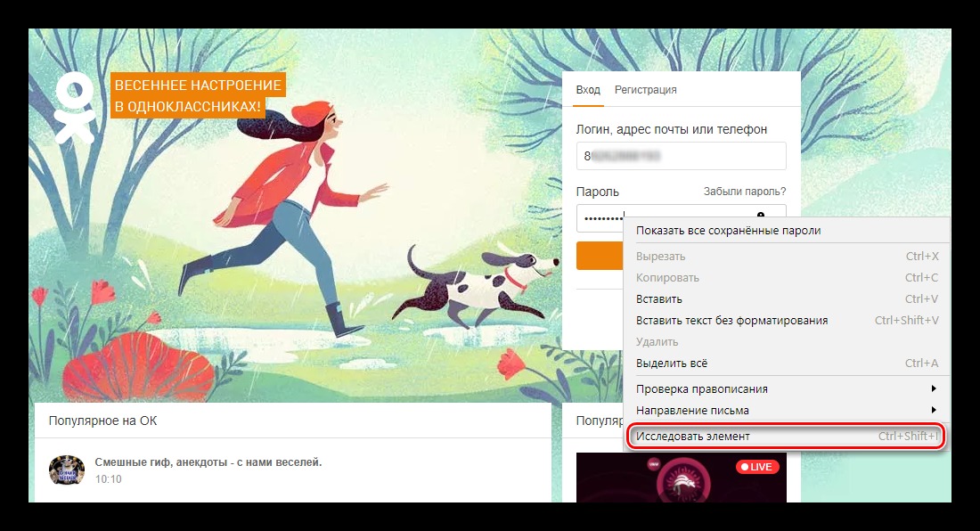Image resolution: width=980 pixels, height=531 pixels.
Task: Open the LIVE video thumbnail
Action: 682,478
